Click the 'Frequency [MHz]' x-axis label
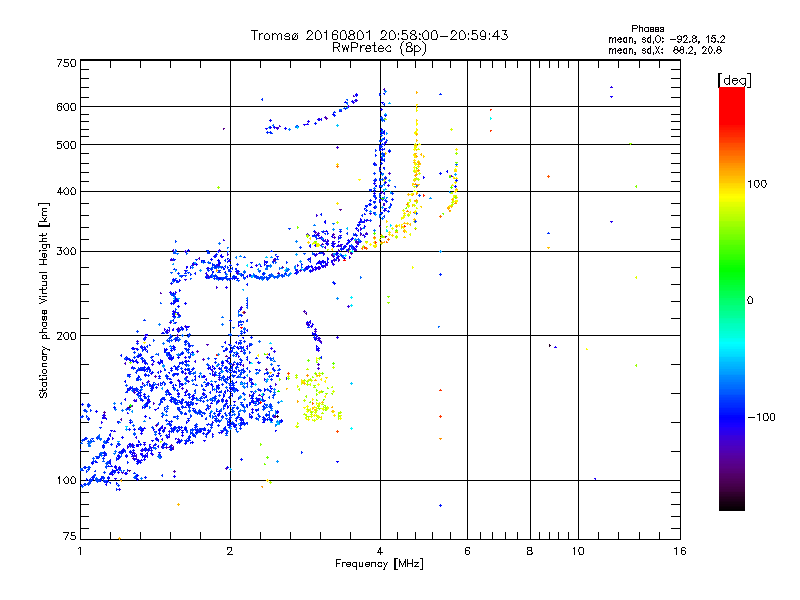The height and width of the screenshot is (600, 800). click(379, 564)
